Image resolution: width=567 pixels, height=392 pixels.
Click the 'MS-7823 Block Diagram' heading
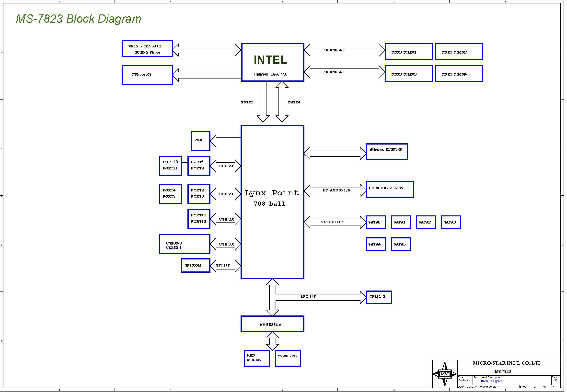pos(78,19)
